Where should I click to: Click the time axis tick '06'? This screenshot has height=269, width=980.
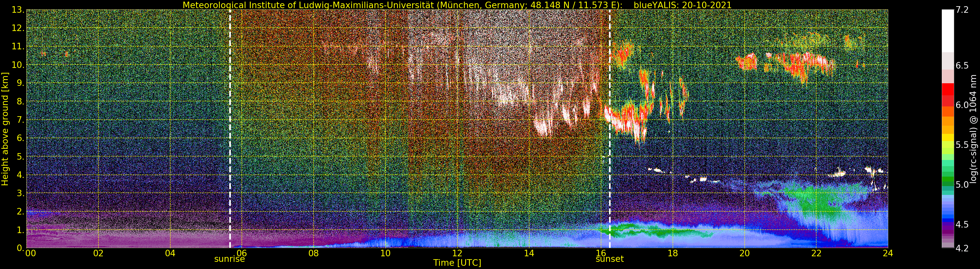(x=242, y=253)
